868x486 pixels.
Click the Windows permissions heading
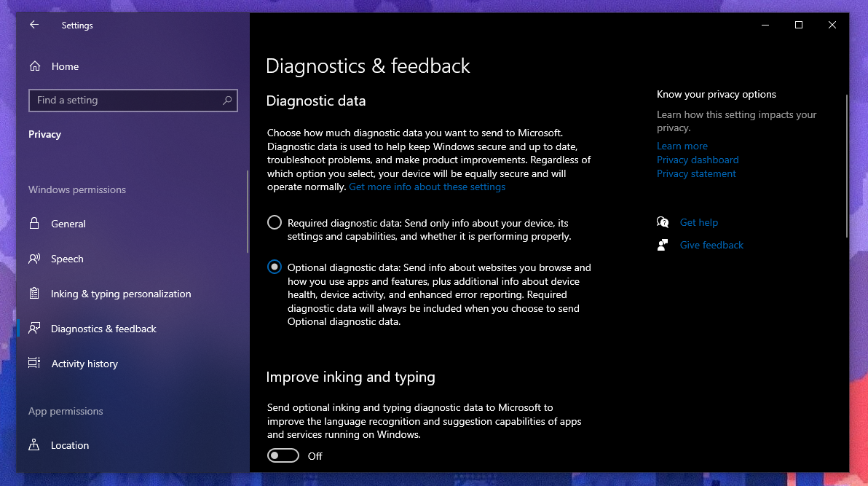[77, 189]
